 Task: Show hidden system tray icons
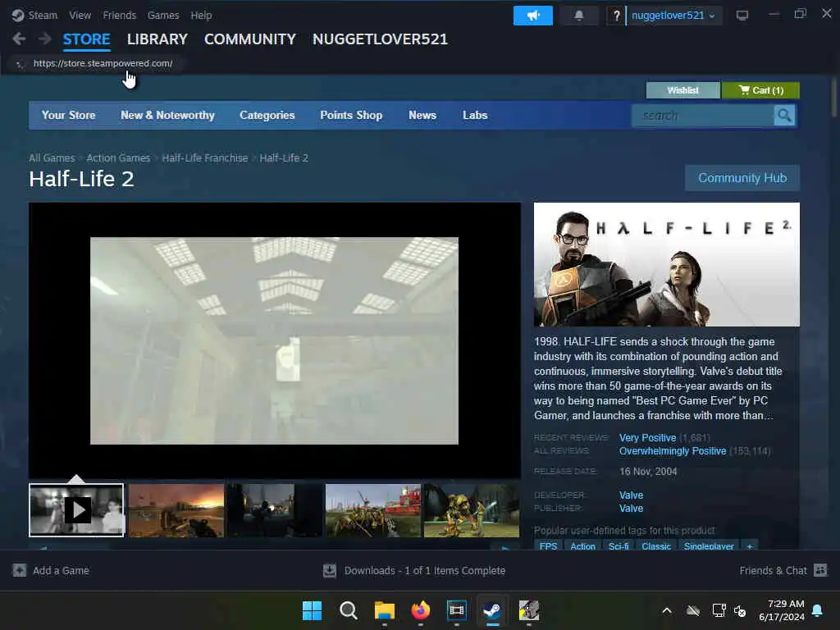pyautogui.click(x=667, y=610)
